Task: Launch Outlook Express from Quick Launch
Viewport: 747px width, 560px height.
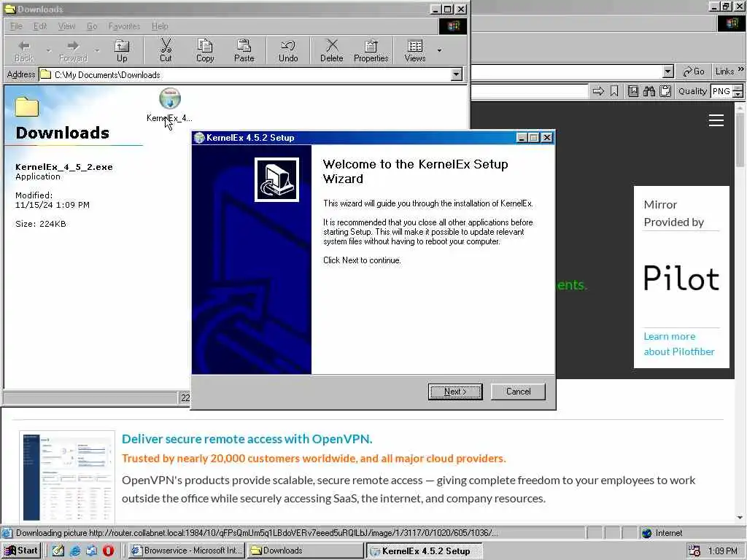Action: (x=91, y=551)
